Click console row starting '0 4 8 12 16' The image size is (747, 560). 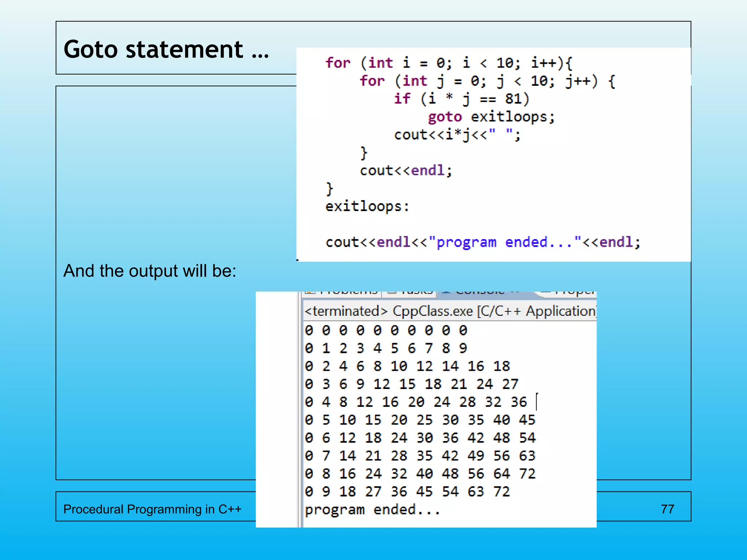tap(416, 402)
